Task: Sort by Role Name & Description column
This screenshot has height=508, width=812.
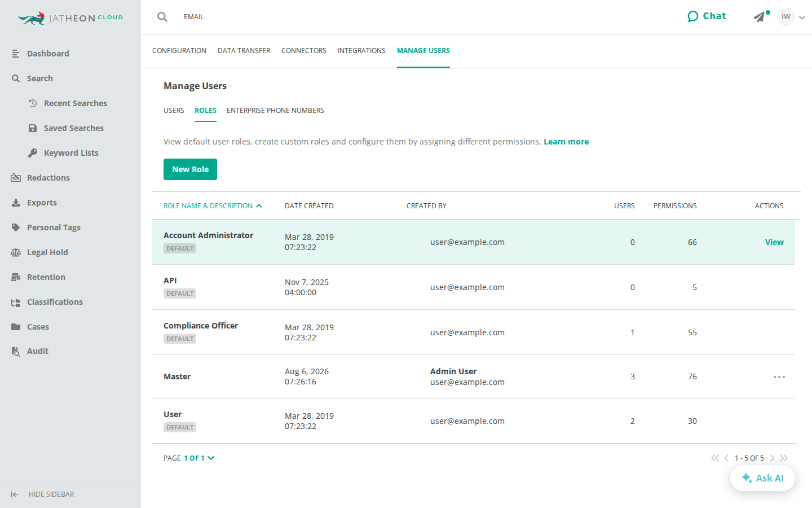Action: (213, 206)
